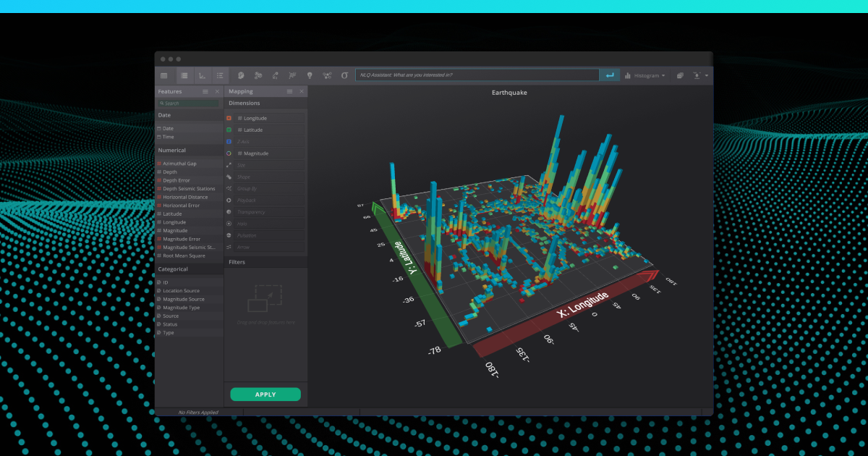This screenshot has height=456, width=868.
Task: Close the Features panel
Action: 217,92
